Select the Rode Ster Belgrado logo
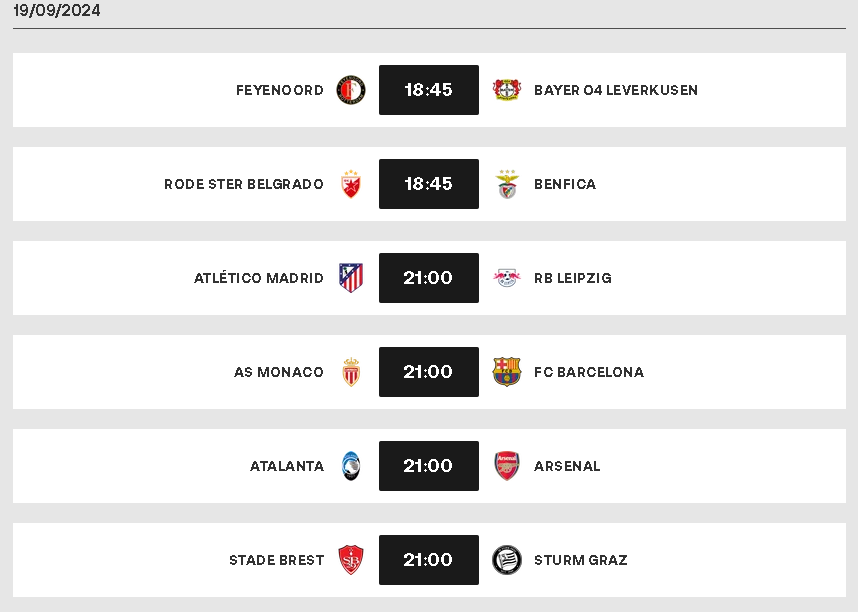The image size is (858, 612). point(351,184)
